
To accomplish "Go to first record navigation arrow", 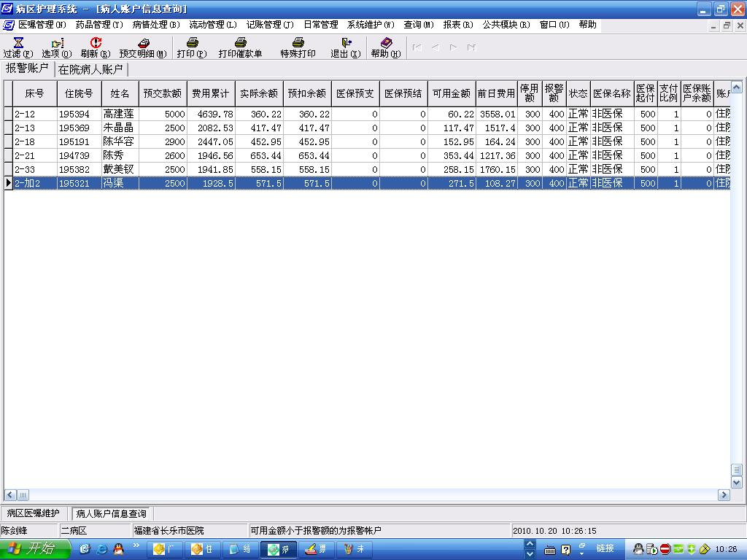I will (417, 47).
